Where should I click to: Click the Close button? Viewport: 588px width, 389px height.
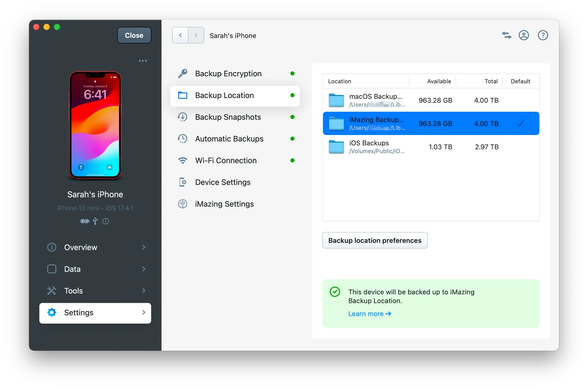(x=134, y=35)
